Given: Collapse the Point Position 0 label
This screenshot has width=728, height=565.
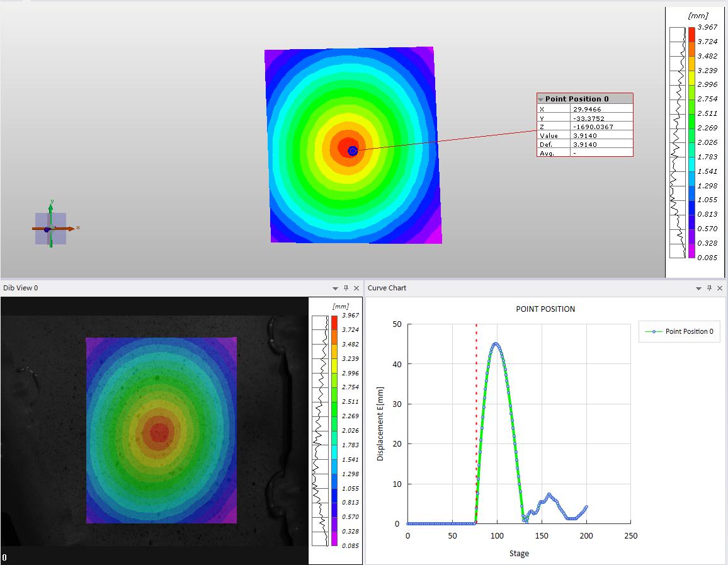Looking at the screenshot, I should tap(541, 100).
